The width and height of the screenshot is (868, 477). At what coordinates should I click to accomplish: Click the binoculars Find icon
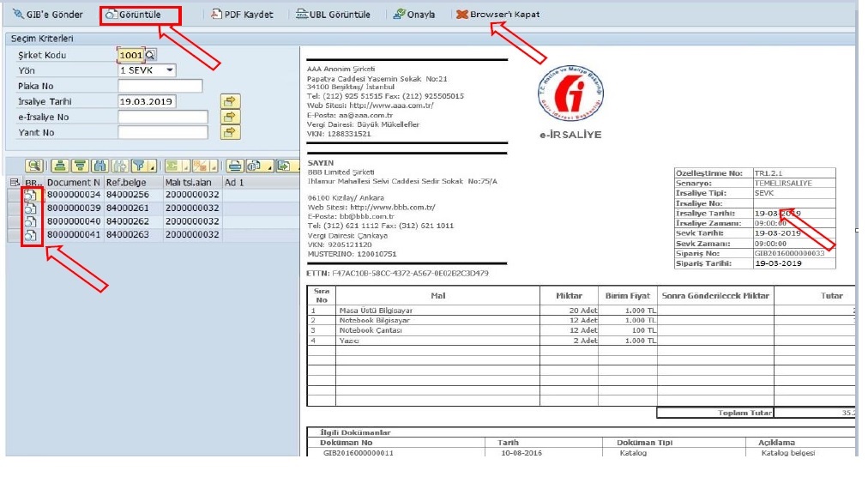click(x=99, y=166)
